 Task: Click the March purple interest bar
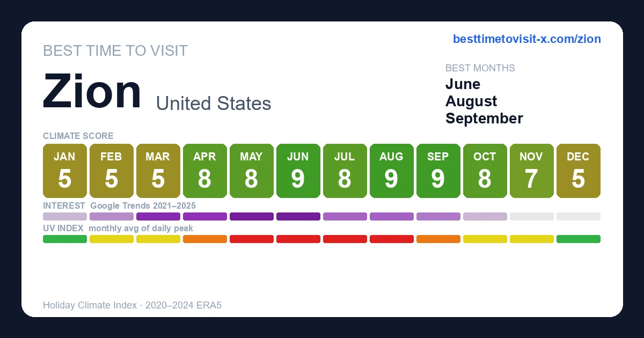tap(158, 217)
